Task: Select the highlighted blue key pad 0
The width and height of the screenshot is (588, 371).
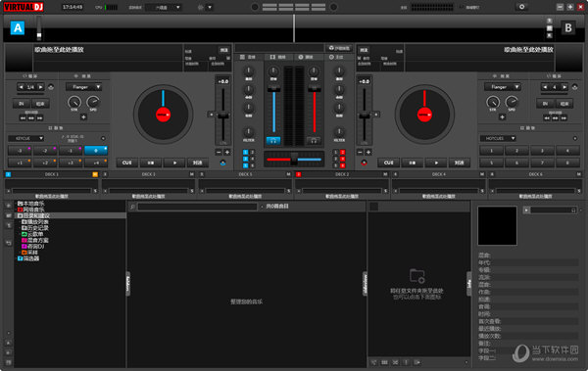Action: [96, 151]
